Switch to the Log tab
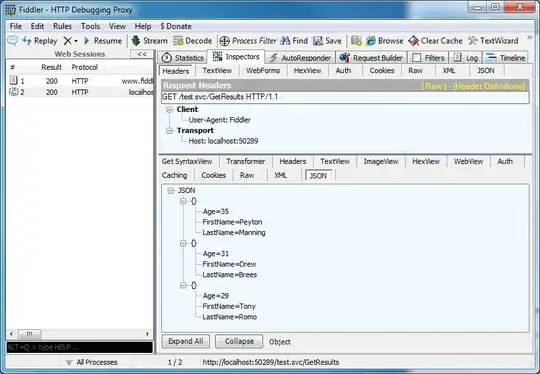The width and height of the screenshot is (540, 374). tap(466, 58)
